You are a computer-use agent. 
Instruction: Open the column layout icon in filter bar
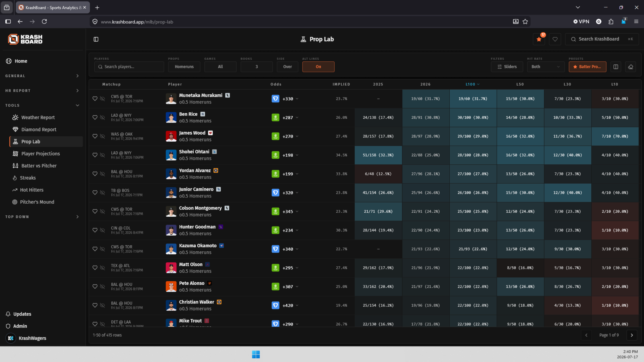click(616, 67)
